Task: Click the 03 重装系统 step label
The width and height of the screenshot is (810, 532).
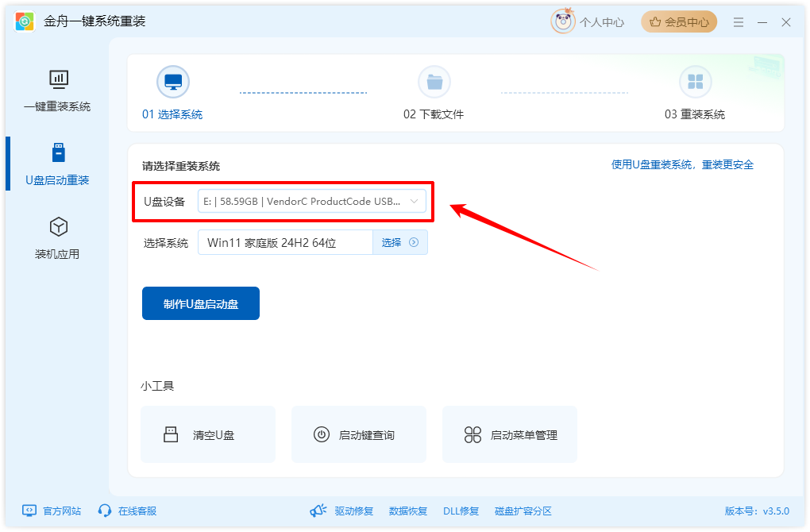Action: click(x=695, y=114)
